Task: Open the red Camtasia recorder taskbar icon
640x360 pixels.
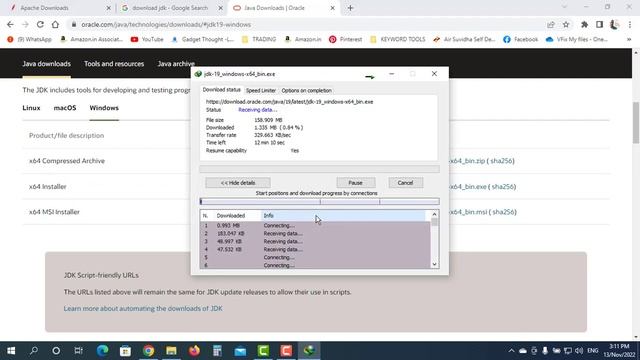Action: pos(286,351)
